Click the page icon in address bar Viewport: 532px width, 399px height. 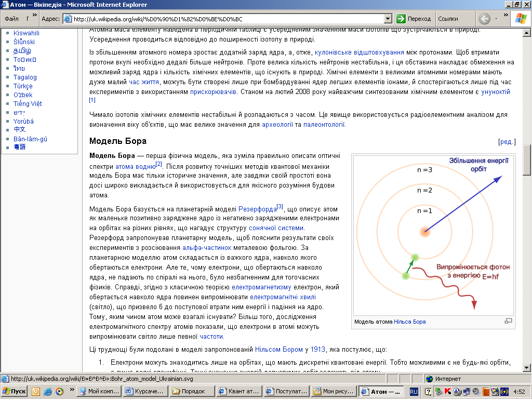coord(68,19)
